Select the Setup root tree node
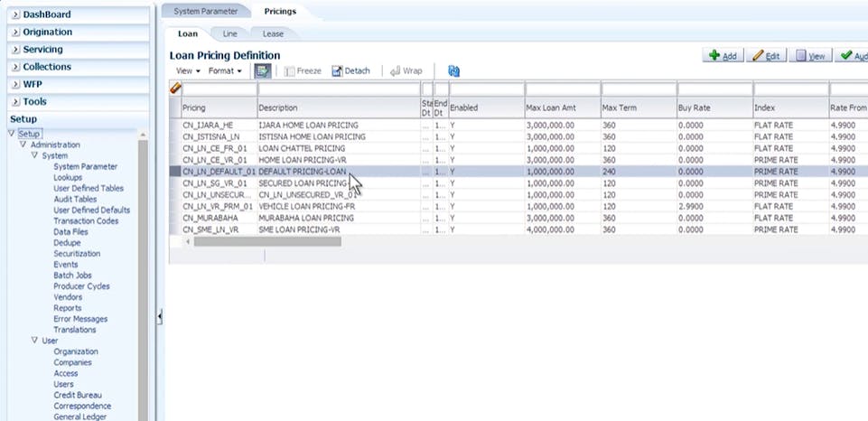Image resolution: width=868 pixels, height=421 pixels. point(29,134)
